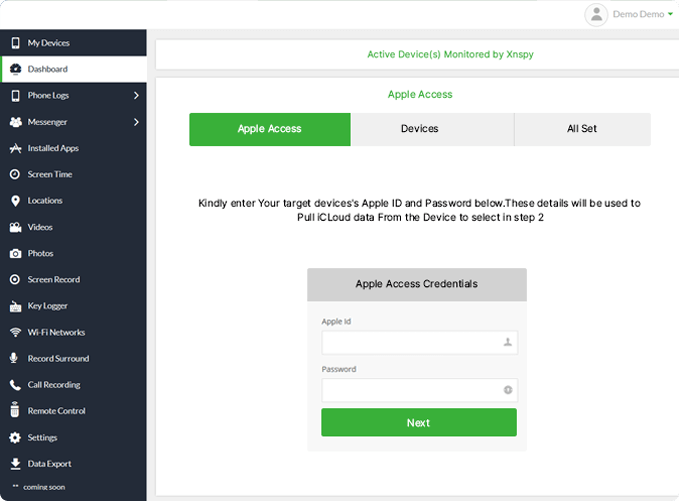
Task: Open the Demo Demo account dropdown
Action: click(x=645, y=15)
